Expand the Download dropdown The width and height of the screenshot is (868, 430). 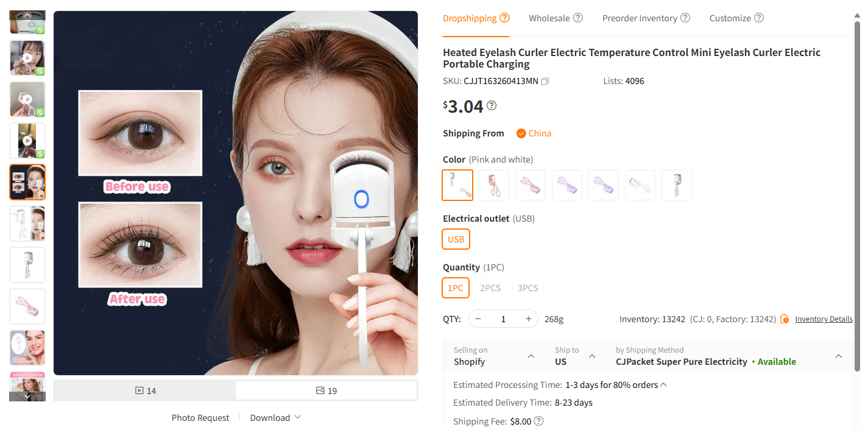270,417
